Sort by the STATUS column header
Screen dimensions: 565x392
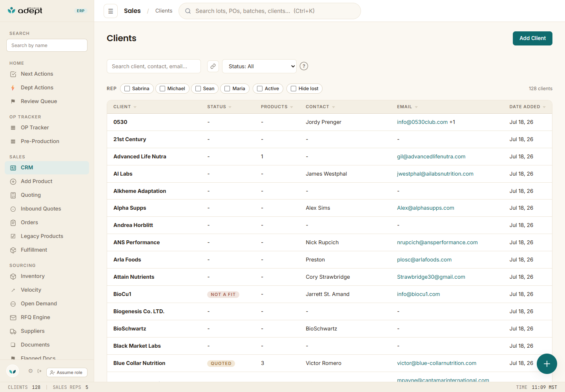[x=219, y=107]
